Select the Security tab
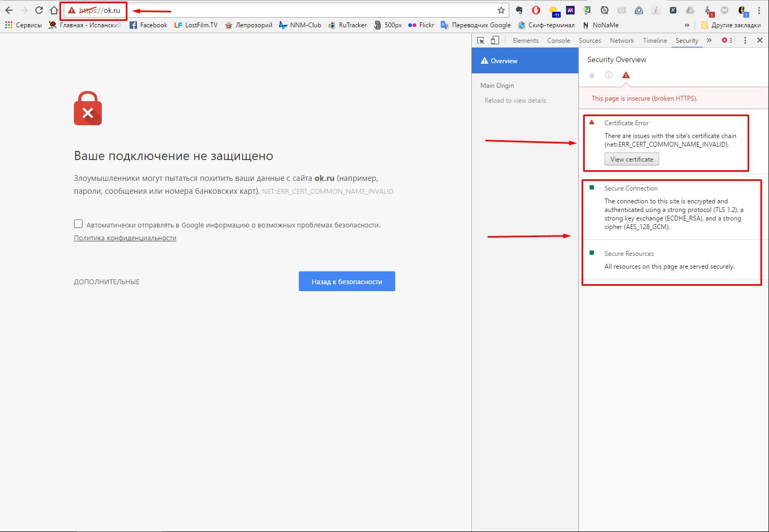769x532 pixels. click(687, 41)
